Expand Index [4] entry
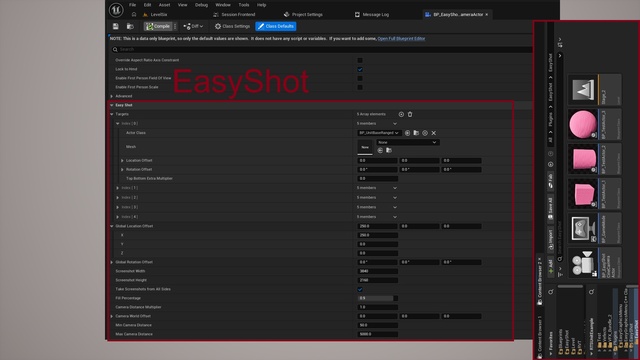 click(x=118, y=217)
